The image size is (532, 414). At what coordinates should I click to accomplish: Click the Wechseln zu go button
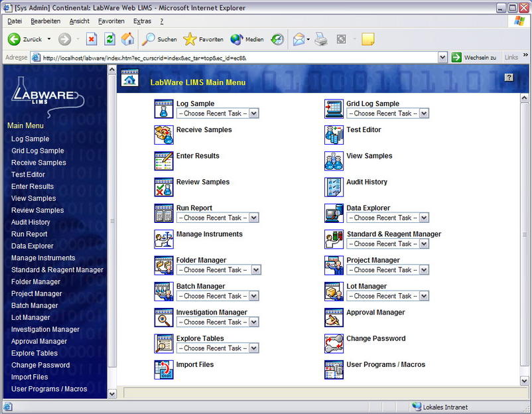[474, 58]
